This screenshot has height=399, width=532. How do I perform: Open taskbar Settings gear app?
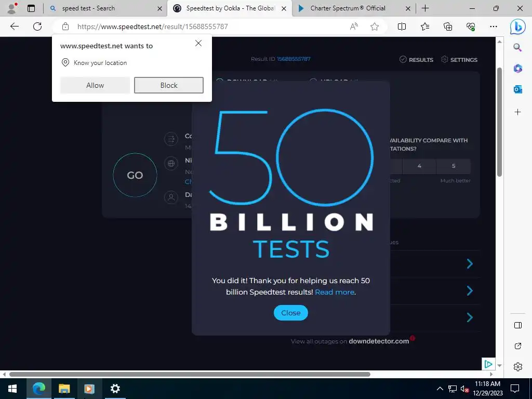click(115, 389)
